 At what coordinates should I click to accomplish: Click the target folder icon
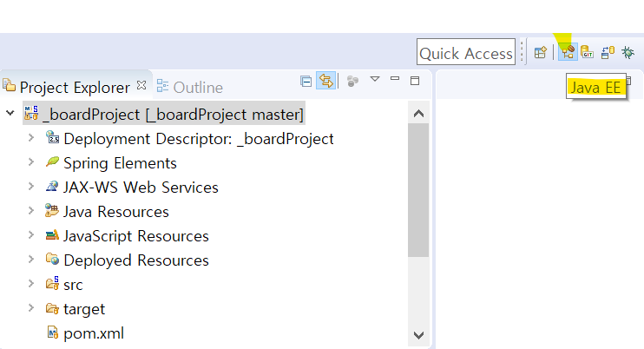[52, 307]
